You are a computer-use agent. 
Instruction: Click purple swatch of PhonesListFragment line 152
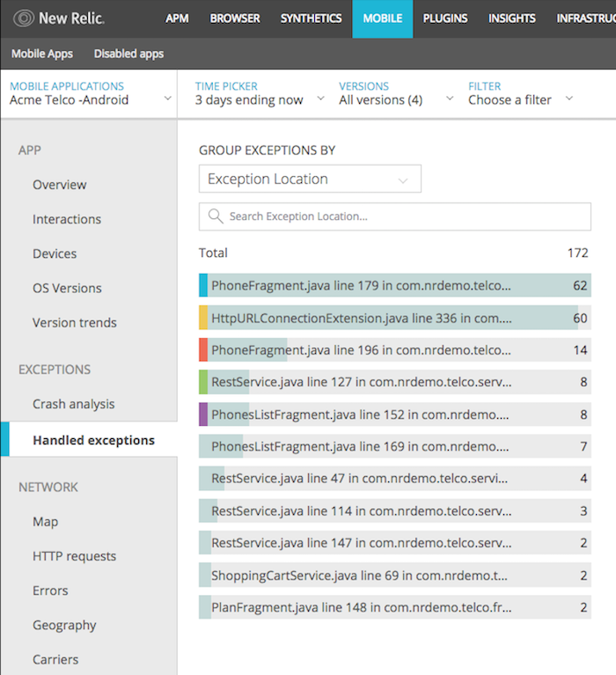coord(203,415)
